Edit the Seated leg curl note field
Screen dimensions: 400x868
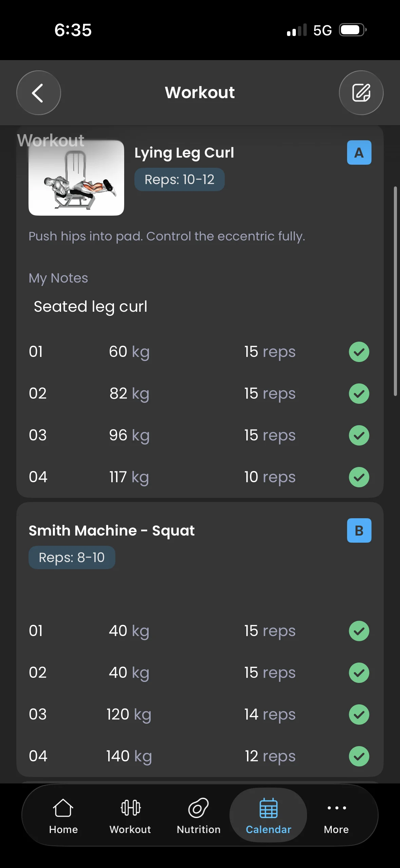tap(200, 307)
